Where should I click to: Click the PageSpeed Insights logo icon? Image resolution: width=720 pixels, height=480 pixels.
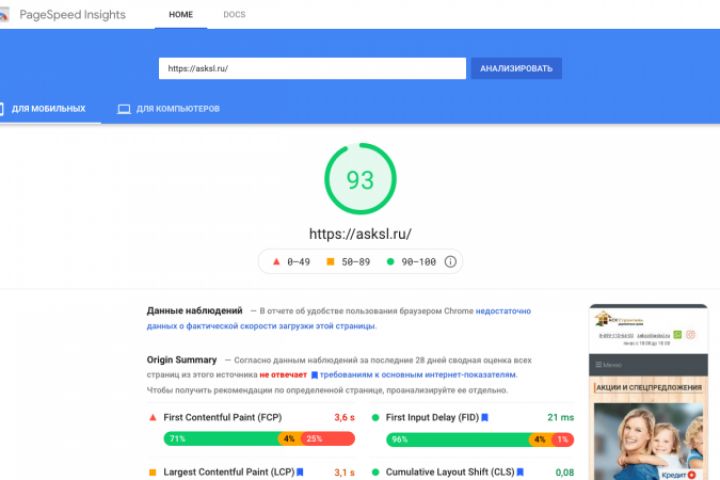coord(4,15)
